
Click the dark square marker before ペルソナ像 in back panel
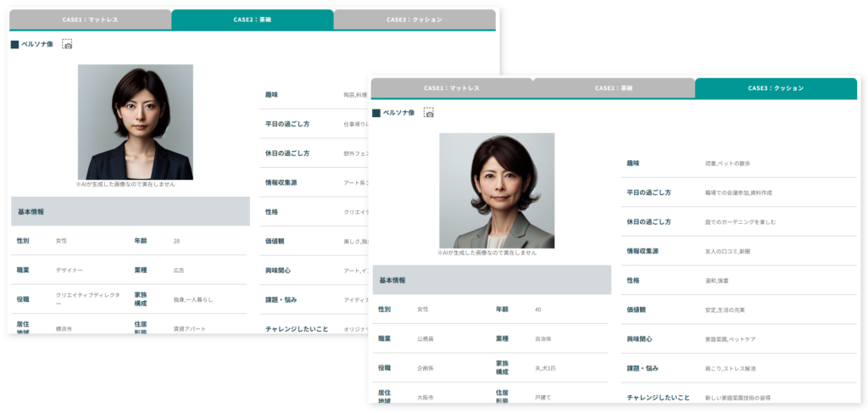14,44
